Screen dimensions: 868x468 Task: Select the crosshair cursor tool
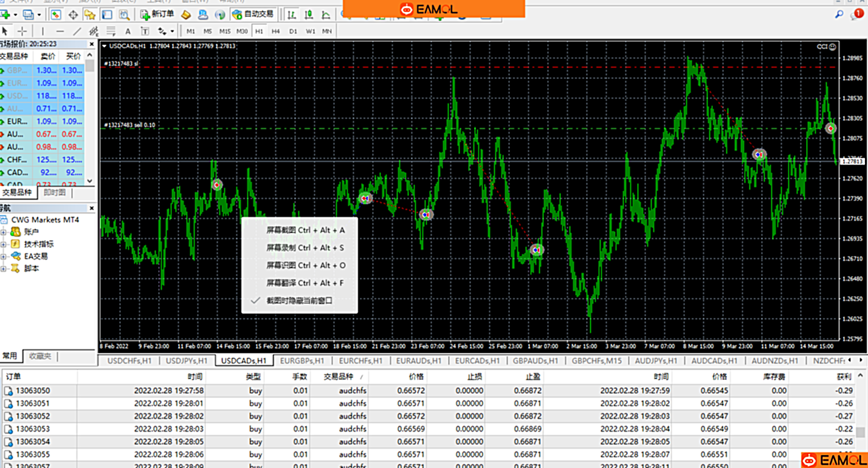click(22, 31)
